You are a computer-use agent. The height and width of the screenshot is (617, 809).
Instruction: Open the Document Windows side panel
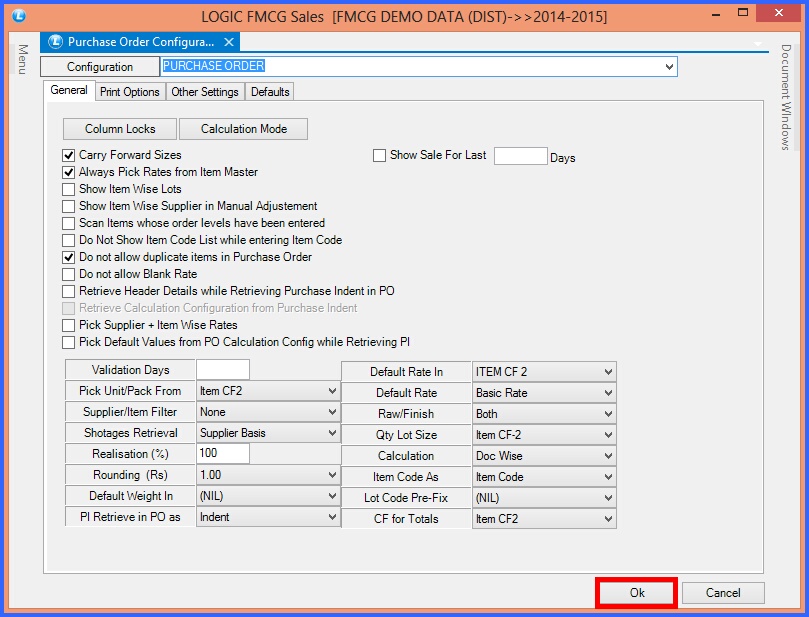point(786,97)
